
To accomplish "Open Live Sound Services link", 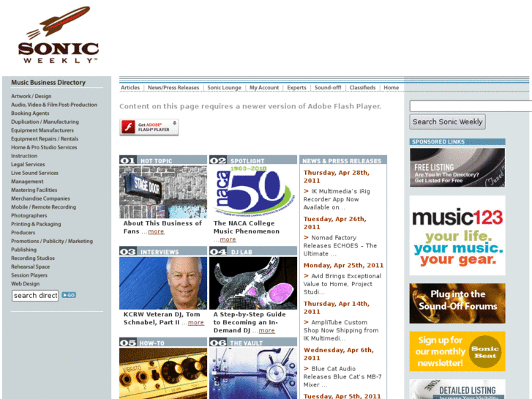I will (x=34, y=173).
